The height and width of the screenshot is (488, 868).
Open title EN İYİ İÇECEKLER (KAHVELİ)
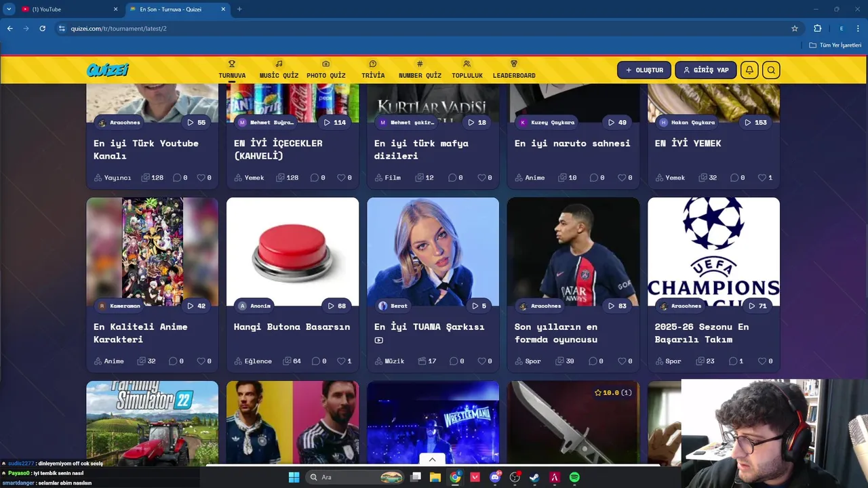click(x=278, y=149)
